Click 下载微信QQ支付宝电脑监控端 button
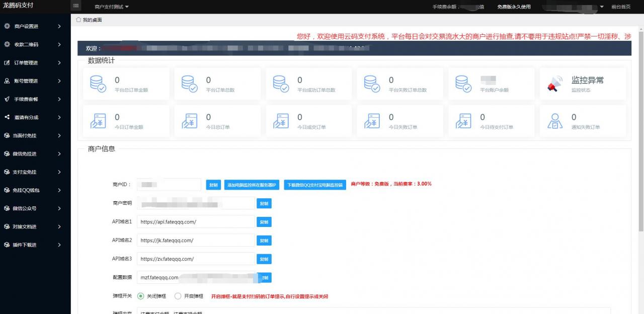Image resolution: width=644 pixels, height=314 pixels. 315,185
